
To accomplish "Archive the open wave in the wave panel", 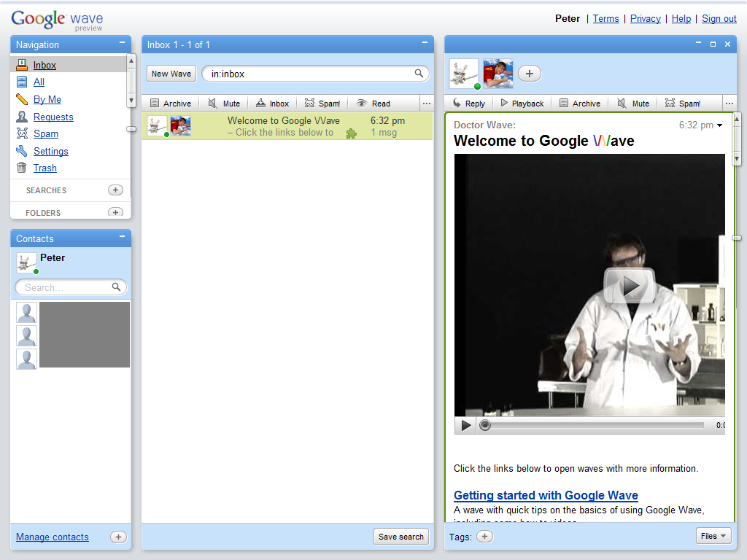I will [580, 104].
